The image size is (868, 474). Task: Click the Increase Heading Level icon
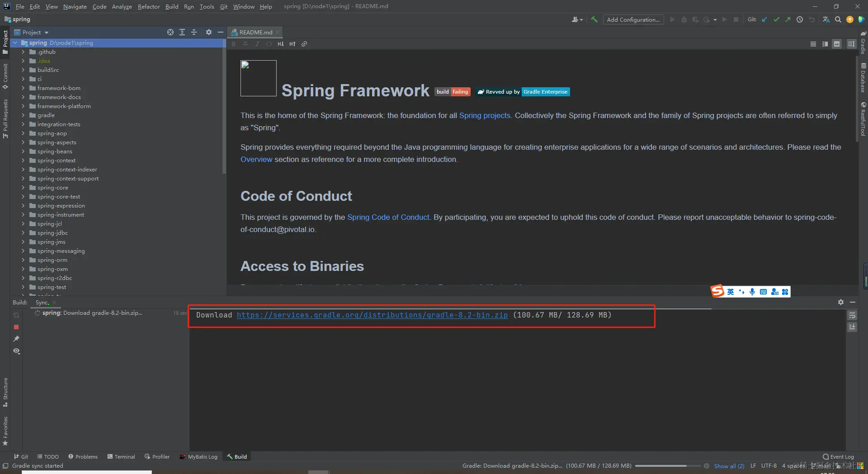coord(292,44)
